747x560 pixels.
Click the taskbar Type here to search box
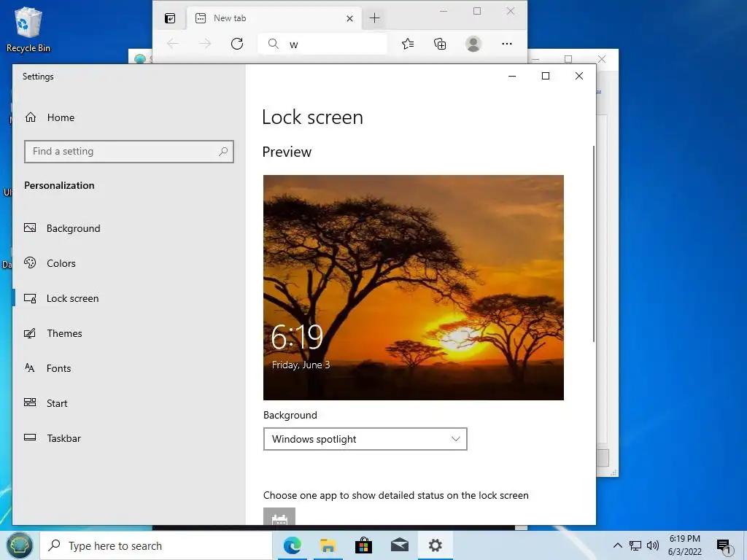coord(156,545)
